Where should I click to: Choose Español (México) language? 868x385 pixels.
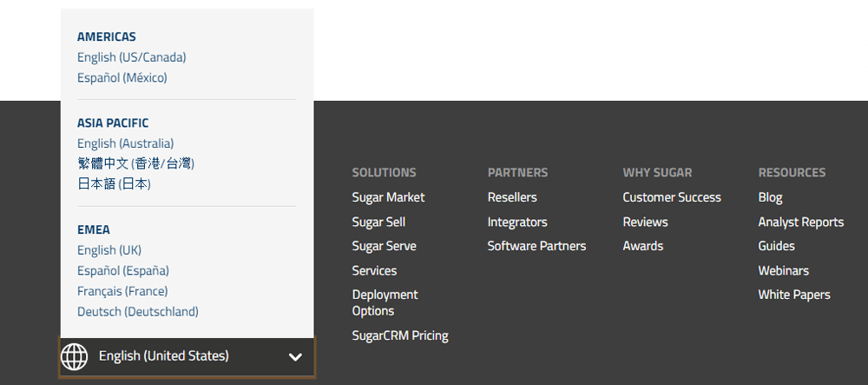tap(122, 77)
